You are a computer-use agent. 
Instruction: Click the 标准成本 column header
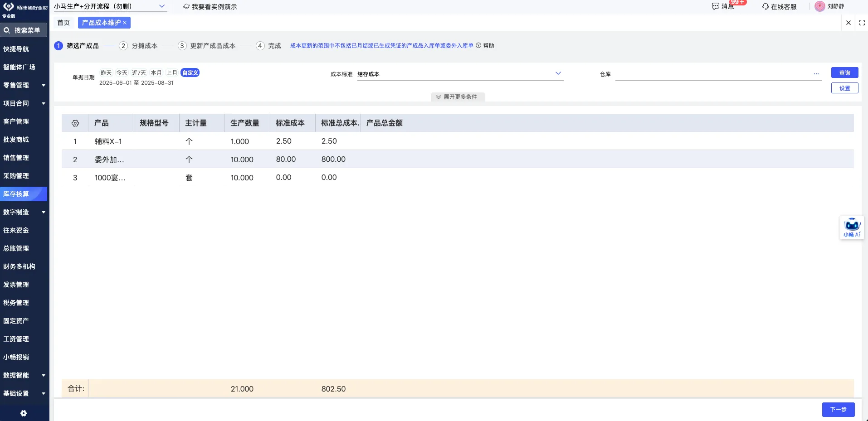pos(293,123)
